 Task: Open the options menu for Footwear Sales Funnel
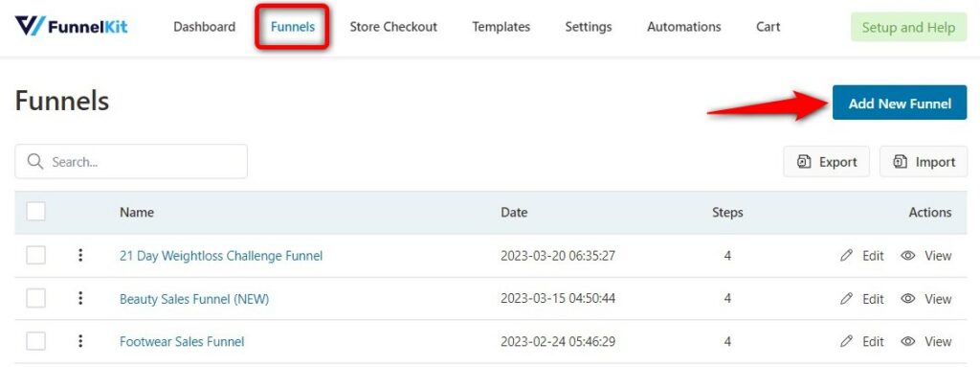80,341
